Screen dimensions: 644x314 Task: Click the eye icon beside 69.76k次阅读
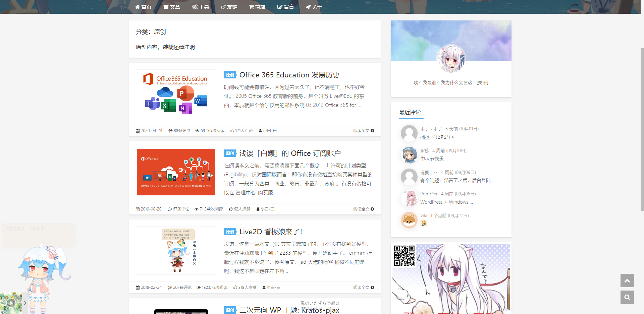pyautogui.click(x=197, y=131)
